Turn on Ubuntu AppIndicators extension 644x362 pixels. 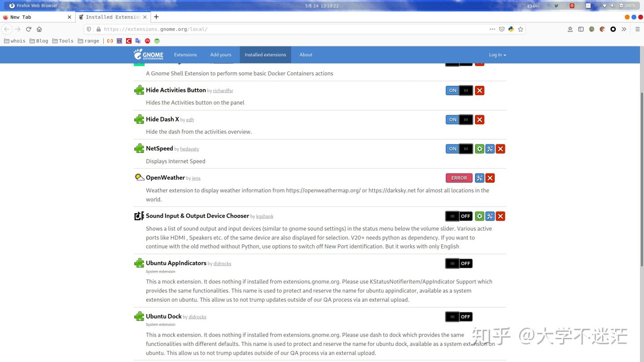tap(459, 263)
